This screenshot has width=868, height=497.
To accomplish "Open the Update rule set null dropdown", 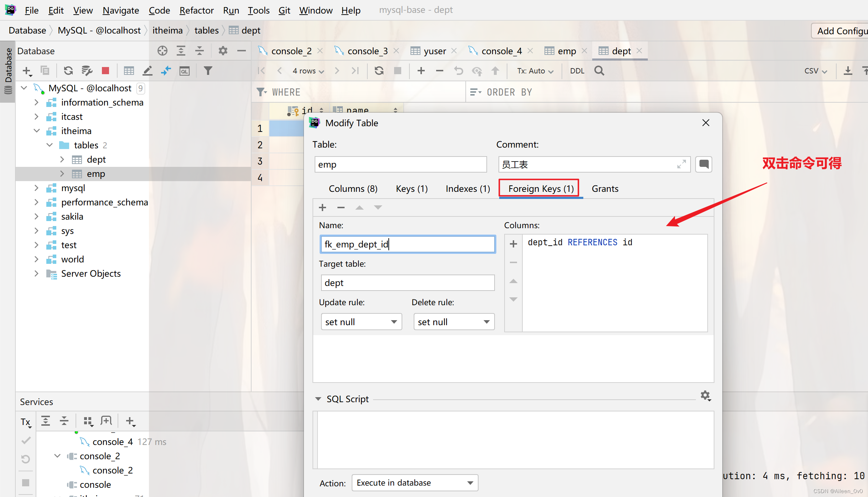I will (361, 322).
